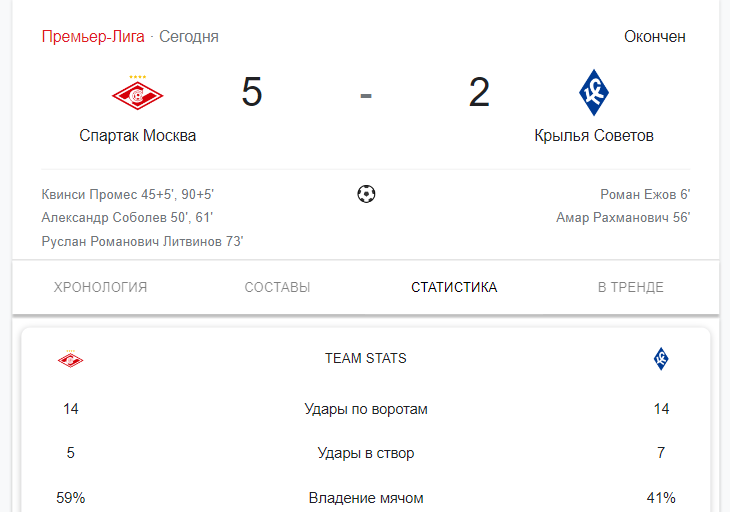Open the В тренде tab
The width and height of the screenshot is (730, 512).
pos(631,287)
